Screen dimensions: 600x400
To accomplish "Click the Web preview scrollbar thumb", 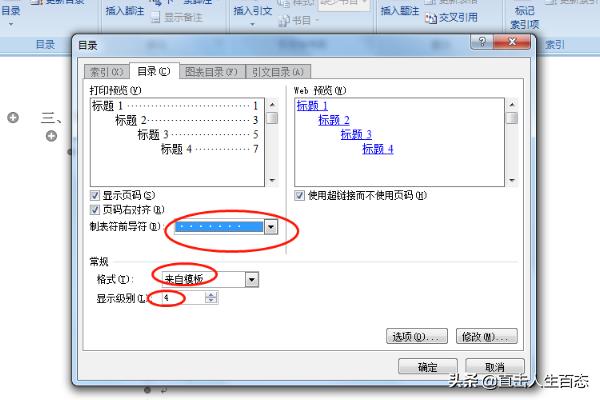I will pyautogui.click(x=512, y=118).
